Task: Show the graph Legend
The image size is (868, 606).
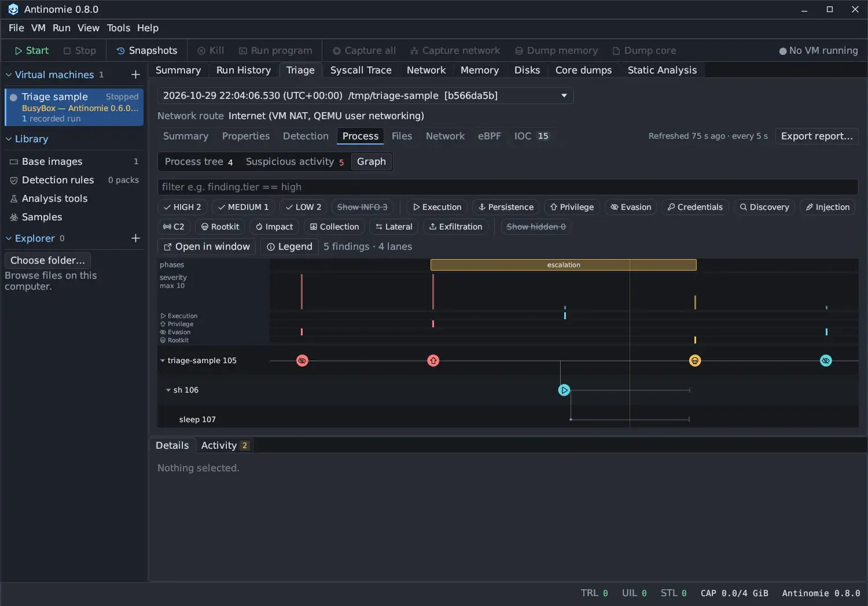Action: click(289, 247)
